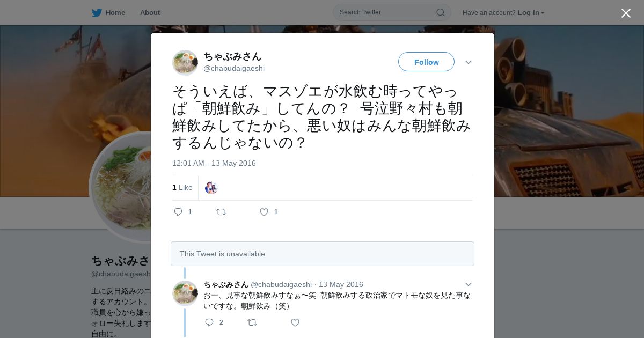The image size is (644, 338).
Task: Click reply icon on the second tweet
Action: [x=209, y=322]
